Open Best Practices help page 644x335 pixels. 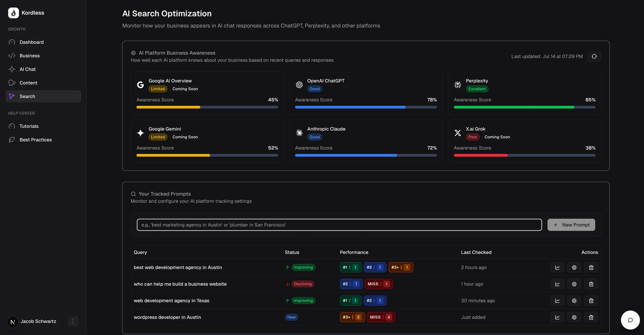[x=35, y=140]
